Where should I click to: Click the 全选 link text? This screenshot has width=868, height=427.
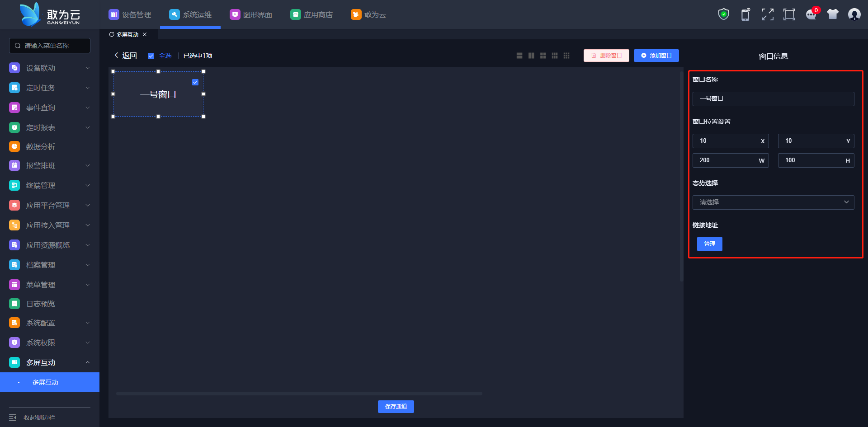tap(165, 56)
